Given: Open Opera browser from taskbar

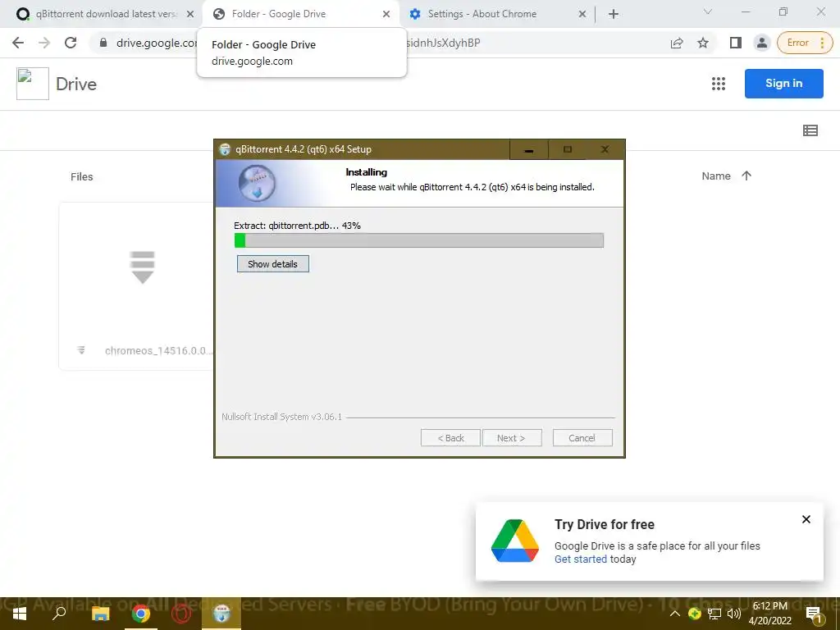Looking at the screenshot, I should coord(181,614).
